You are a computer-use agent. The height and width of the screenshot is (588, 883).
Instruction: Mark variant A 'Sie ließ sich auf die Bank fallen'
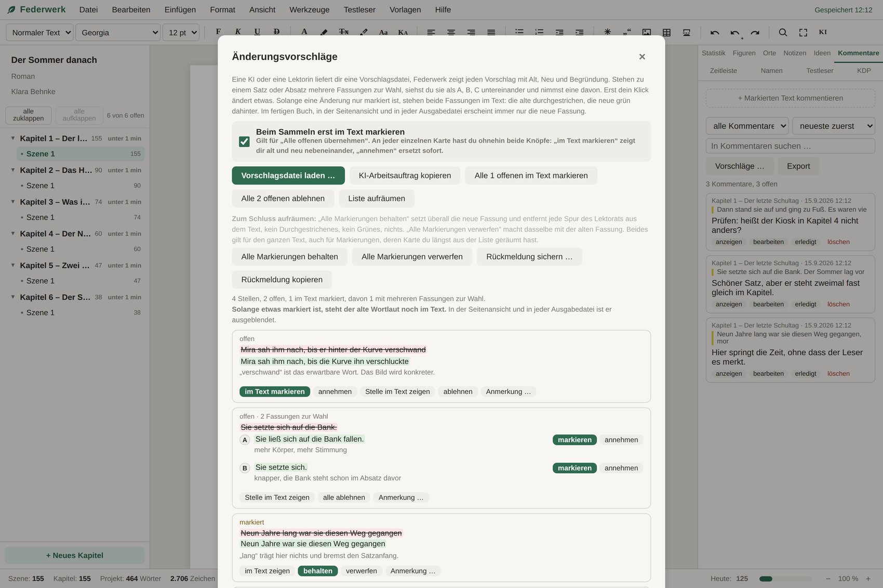(574, 440)
